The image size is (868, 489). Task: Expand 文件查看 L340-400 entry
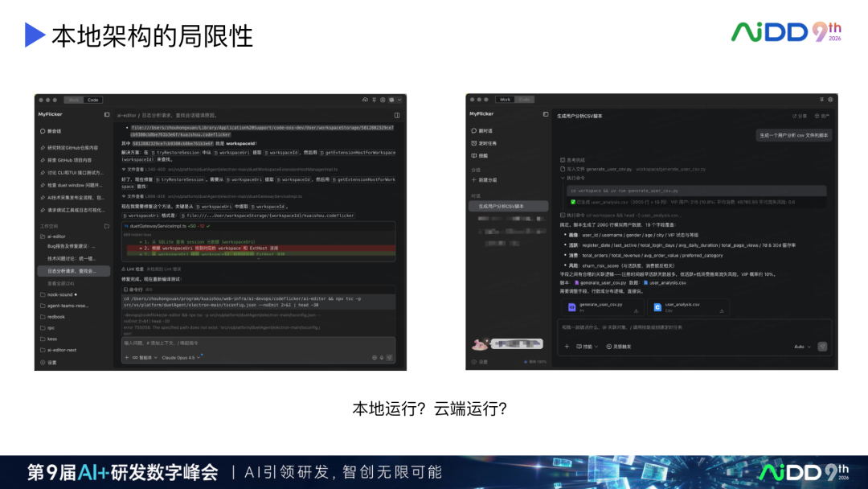click(230, 170)
